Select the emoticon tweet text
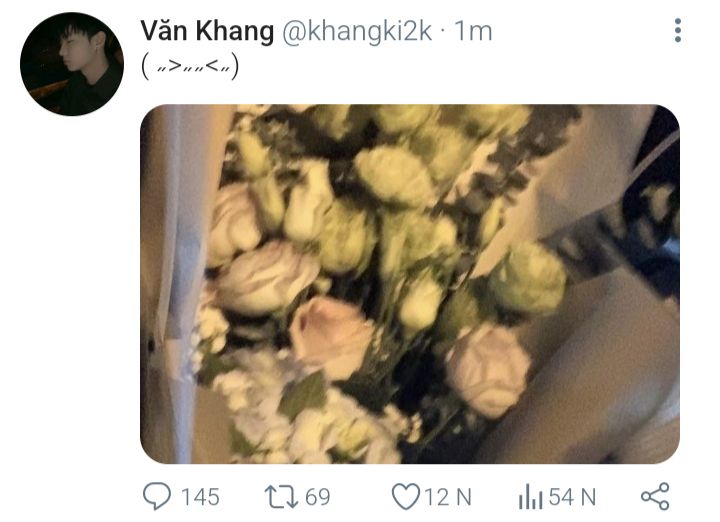Screen dimensions: 720x522 [190, 67]
